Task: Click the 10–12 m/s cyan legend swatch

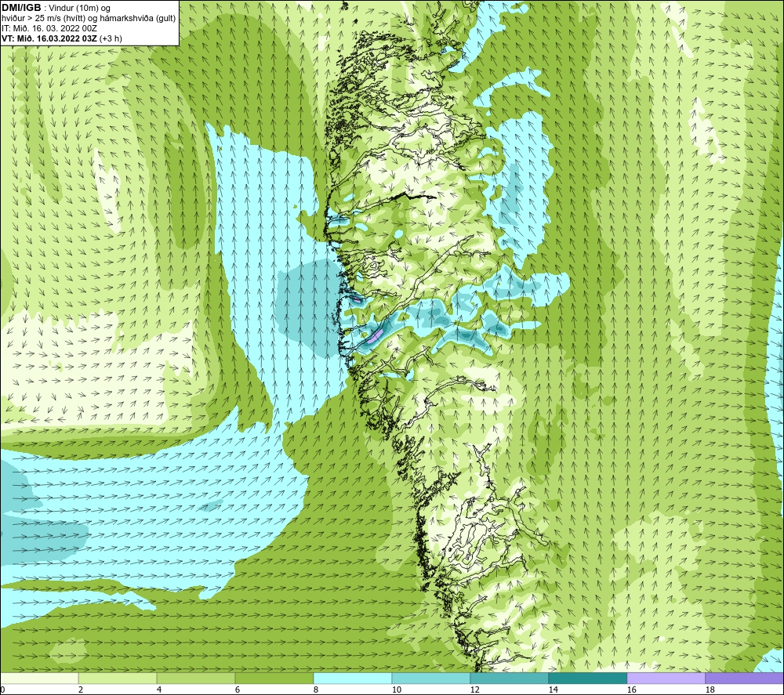Action: (431, 678)
